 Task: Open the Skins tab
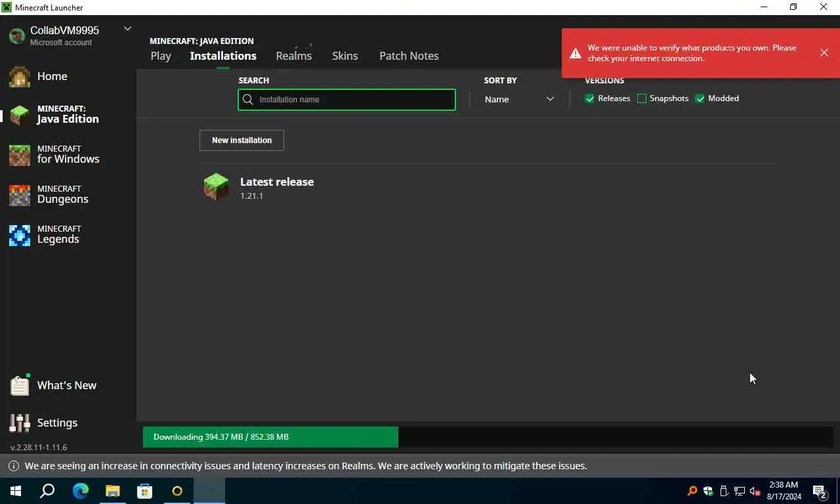coord(345,56)
